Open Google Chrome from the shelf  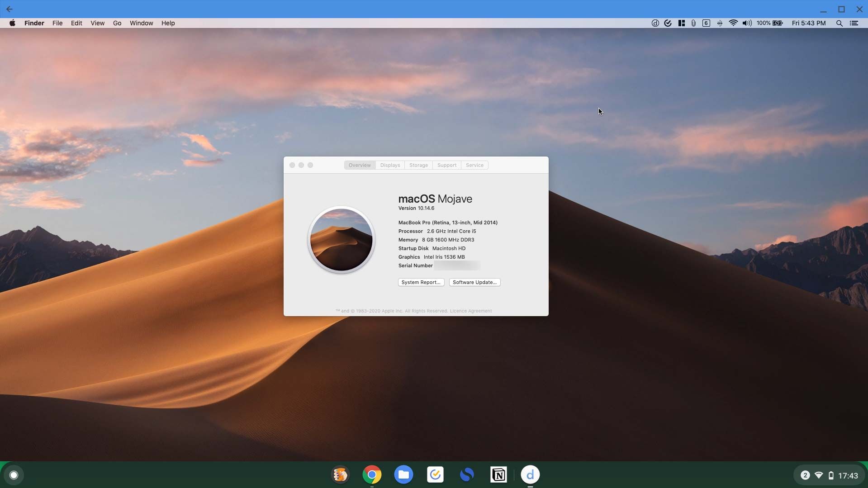tap(372, 474)
